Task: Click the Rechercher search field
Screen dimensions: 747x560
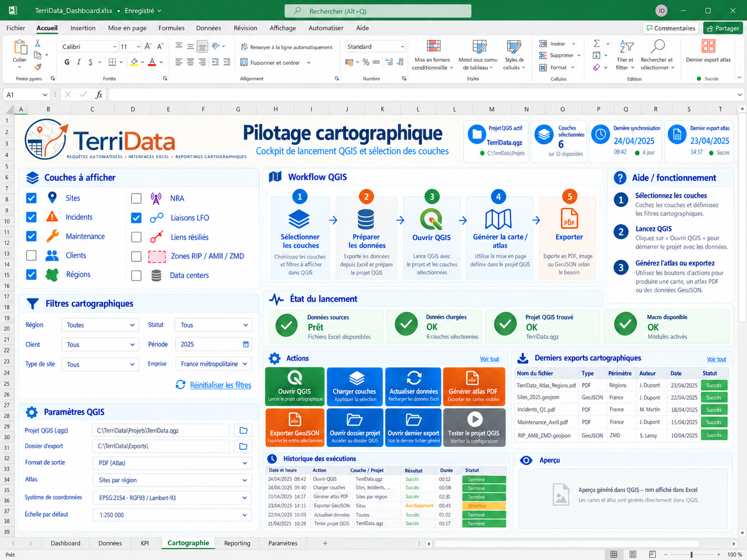Action: click(x=378, y=11)
